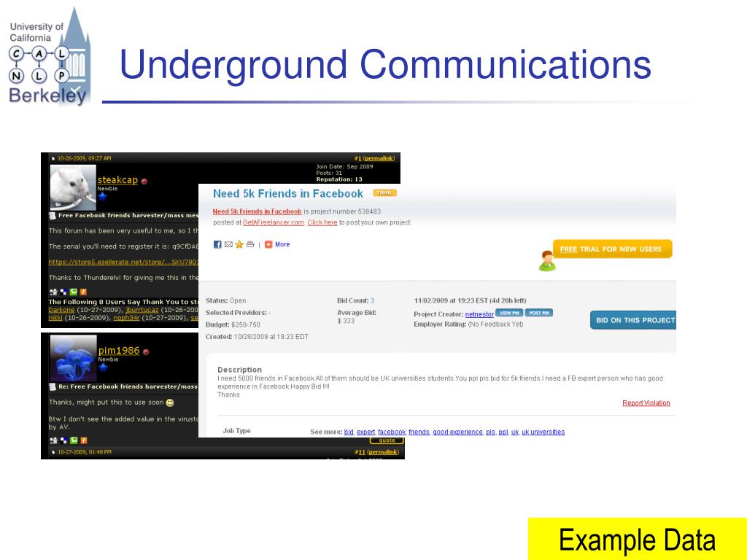Click the printer icon beside the star
Viewport: 747px width, 560px height.
tap(250, 244)
